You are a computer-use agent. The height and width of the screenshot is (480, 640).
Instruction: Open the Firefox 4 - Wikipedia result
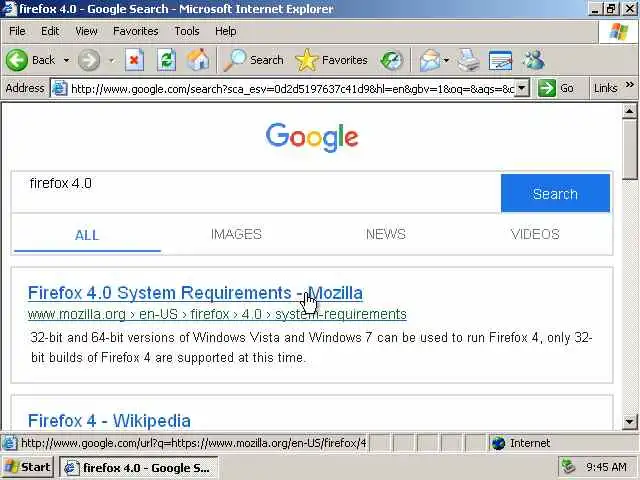click(109, 421)
